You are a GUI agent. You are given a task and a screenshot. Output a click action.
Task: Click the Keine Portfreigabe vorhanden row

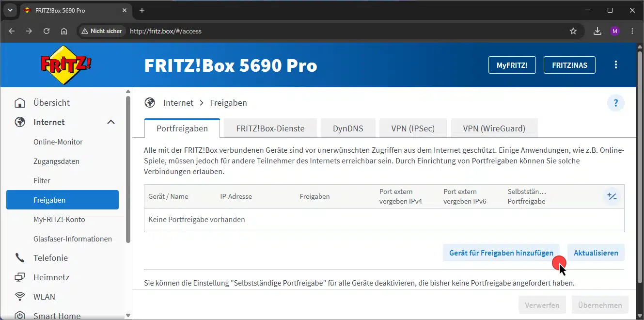click(x=384, y=220)
